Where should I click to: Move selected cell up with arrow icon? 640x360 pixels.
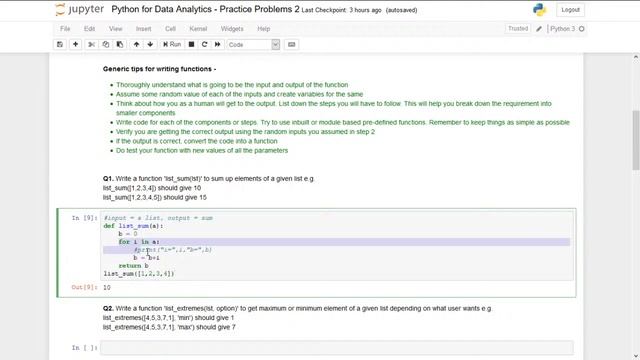pyautogui.click(x=136, y=44)
